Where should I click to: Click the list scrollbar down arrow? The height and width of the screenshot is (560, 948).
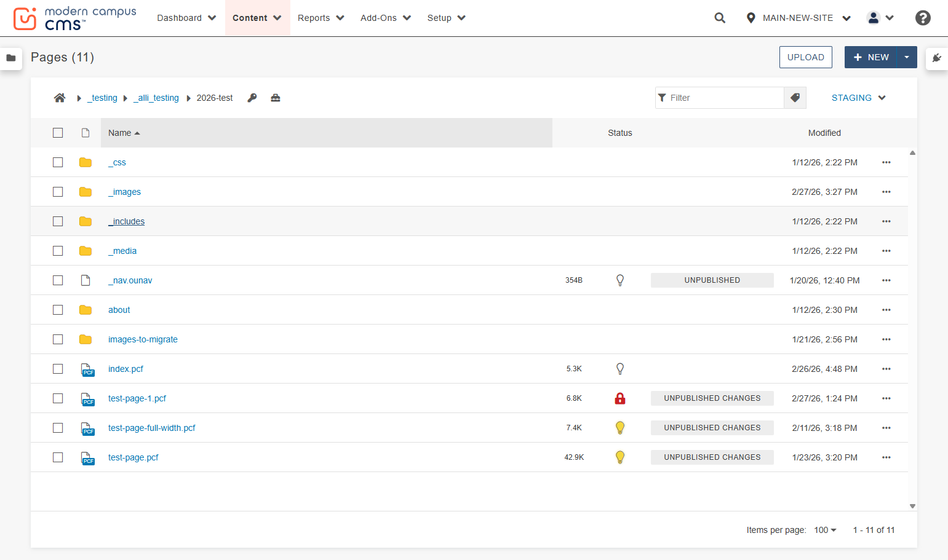pyautogui.click(x=912, y=507)
